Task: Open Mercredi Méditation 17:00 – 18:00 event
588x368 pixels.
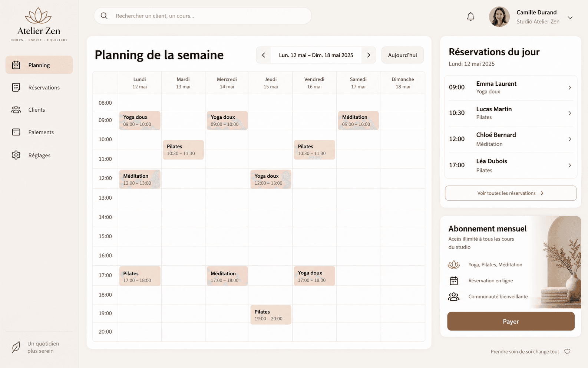Action: point(227,276)
